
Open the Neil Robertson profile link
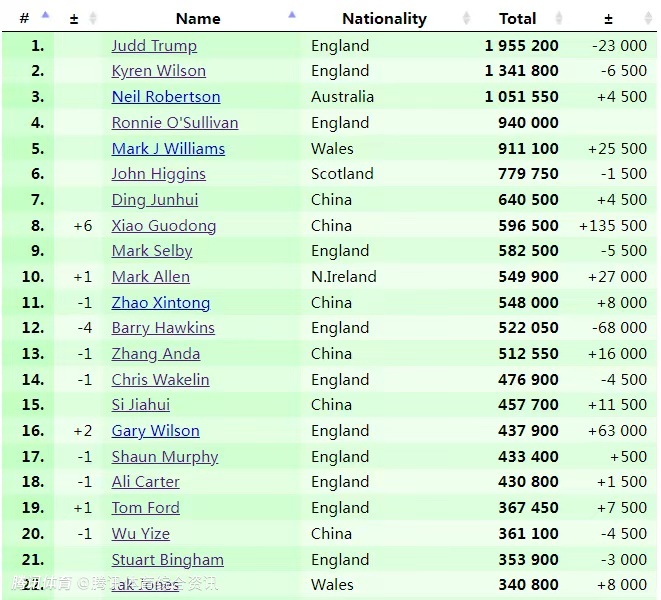[x=165, y=97]
